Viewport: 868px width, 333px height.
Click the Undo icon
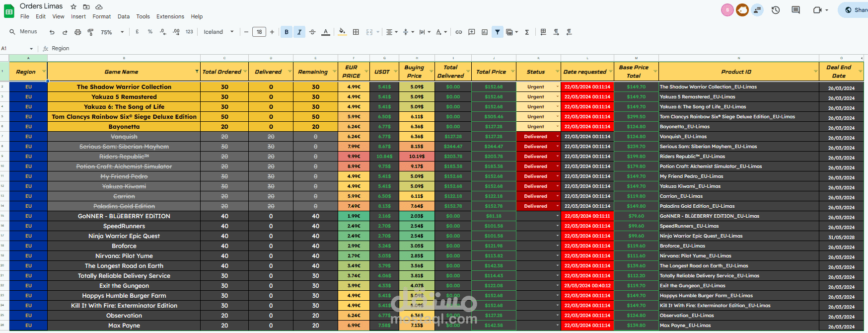[52, 32]
